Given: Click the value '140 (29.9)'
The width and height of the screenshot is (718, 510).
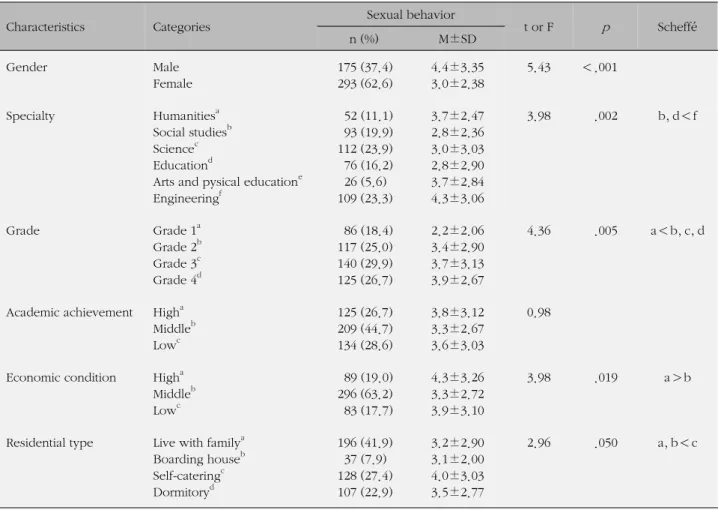Looking at the screenshot, I should [x=365, y=263].
